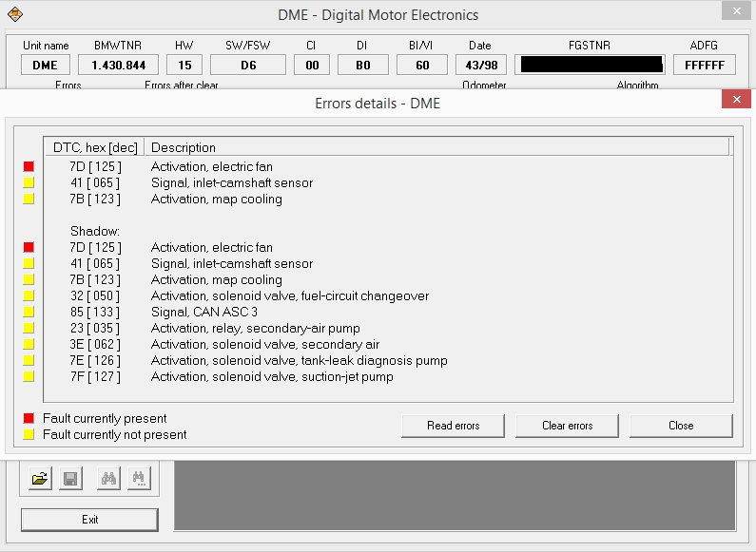Click the open folder icon

coord(40,479)
